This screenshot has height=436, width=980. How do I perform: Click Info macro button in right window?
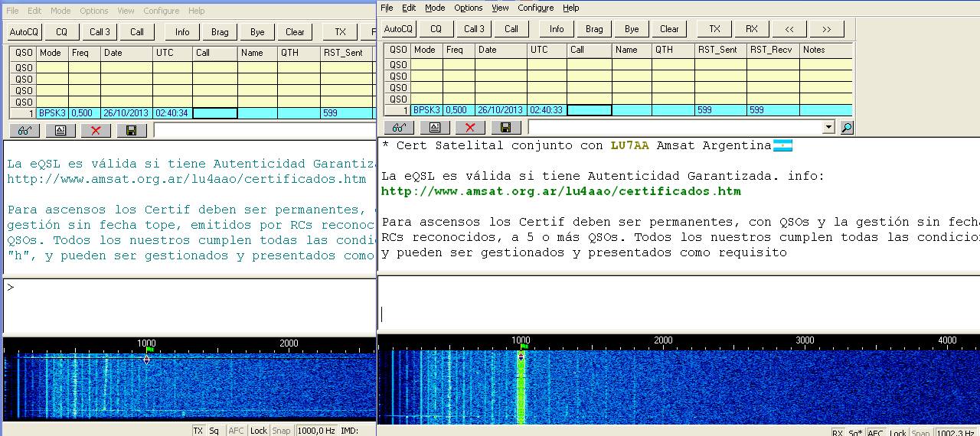[x=557, y=29]
